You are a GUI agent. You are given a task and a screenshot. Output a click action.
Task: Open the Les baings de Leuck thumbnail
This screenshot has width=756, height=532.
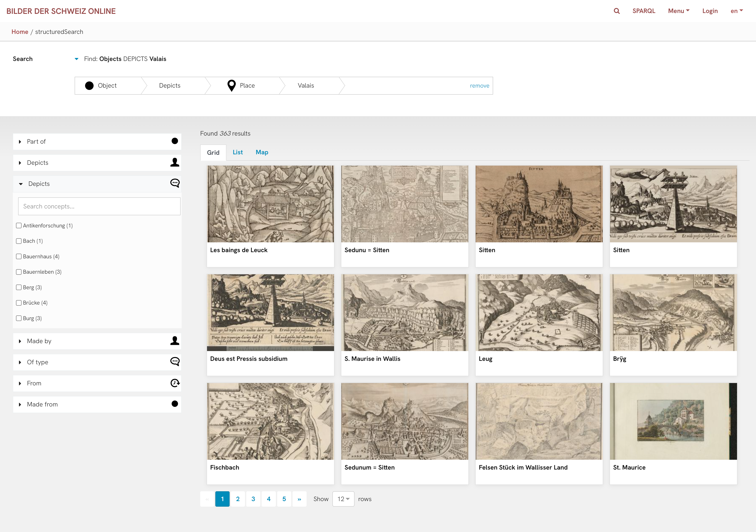tap(270, 204)
